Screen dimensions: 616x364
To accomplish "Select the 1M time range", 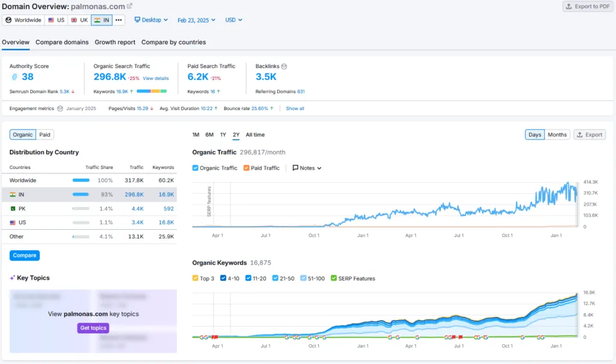I will 196,135.
